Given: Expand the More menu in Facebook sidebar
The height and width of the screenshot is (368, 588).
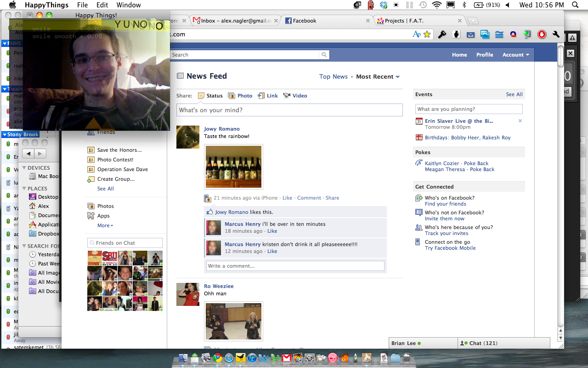Looking at the screenshot, I should (x=105, y=225).
